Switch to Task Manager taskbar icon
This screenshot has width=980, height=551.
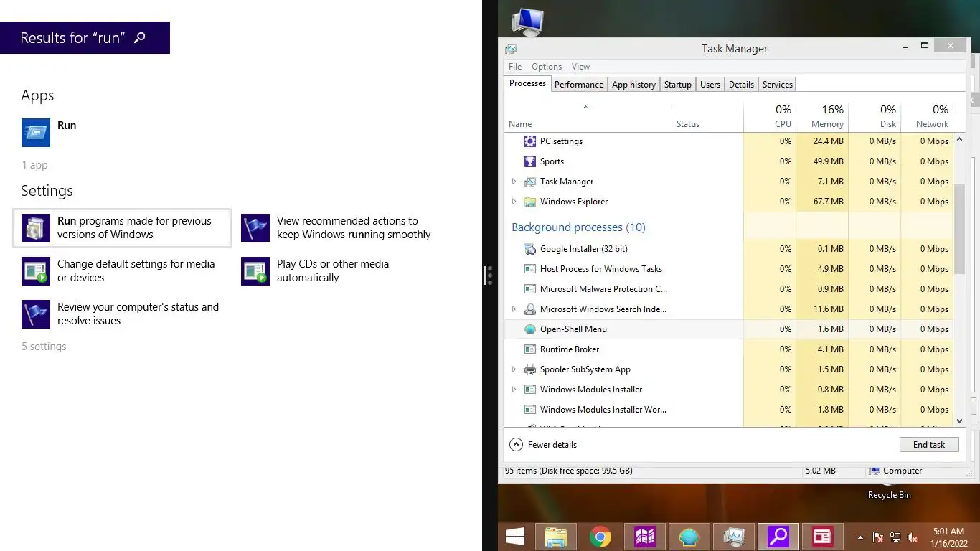tap(734, 537)
